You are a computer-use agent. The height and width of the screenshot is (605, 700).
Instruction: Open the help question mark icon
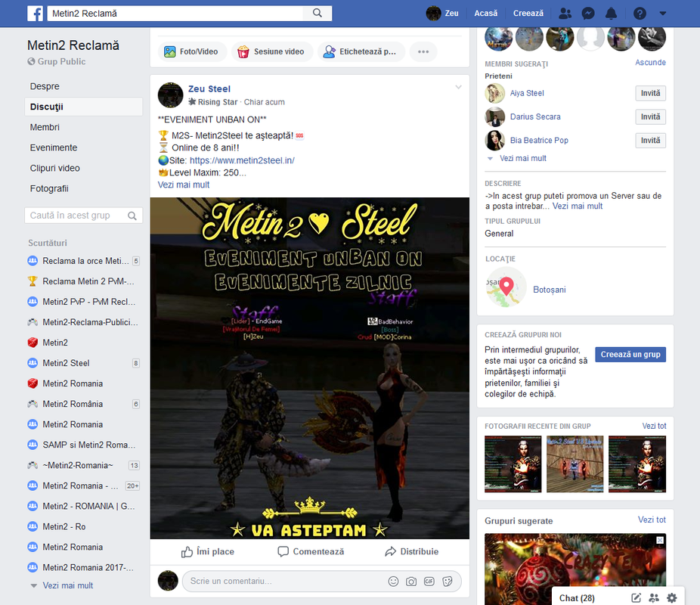[640, 14]
